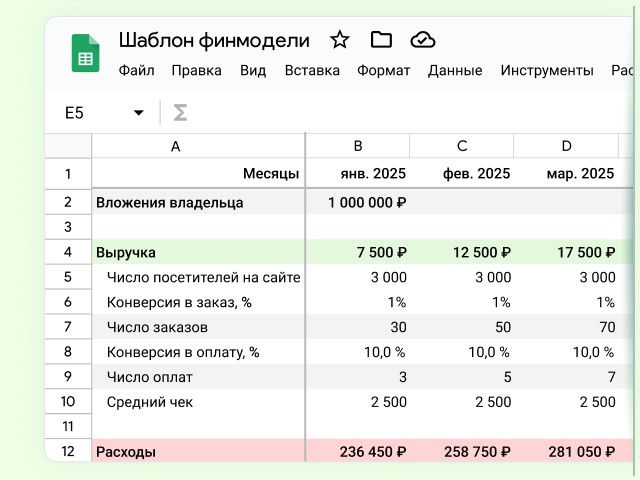Open the Вставка menu

312,70
